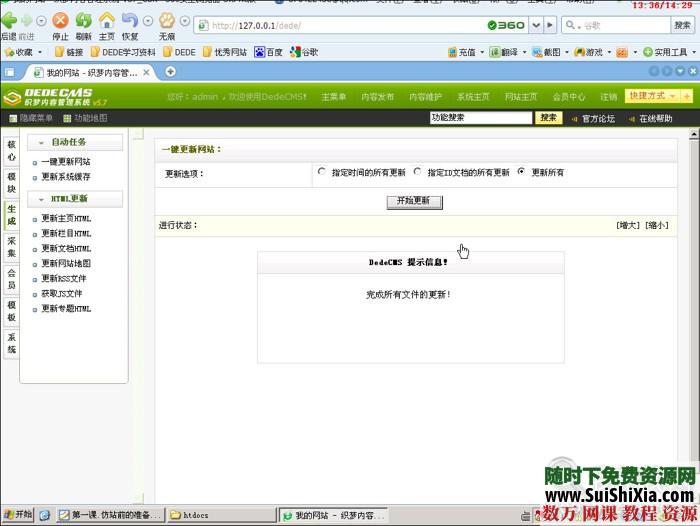Open the dropdown next to paw icon

coord(185,21)
